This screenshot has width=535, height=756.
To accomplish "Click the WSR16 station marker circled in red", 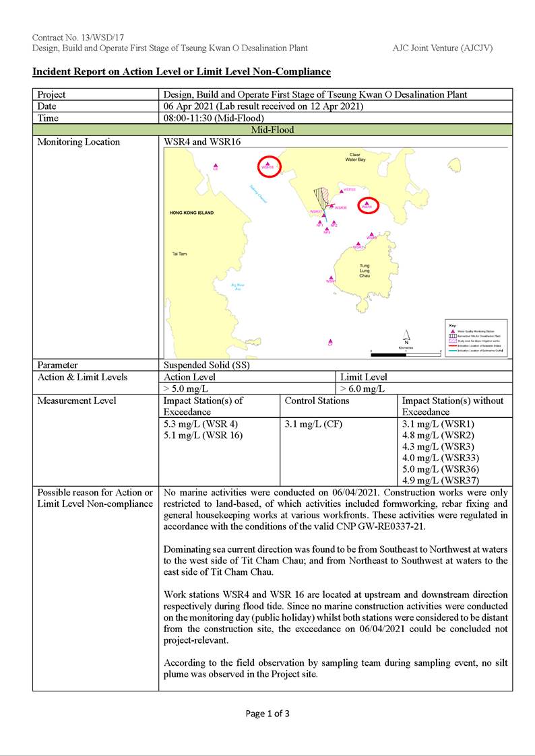I will pos(267,164).
